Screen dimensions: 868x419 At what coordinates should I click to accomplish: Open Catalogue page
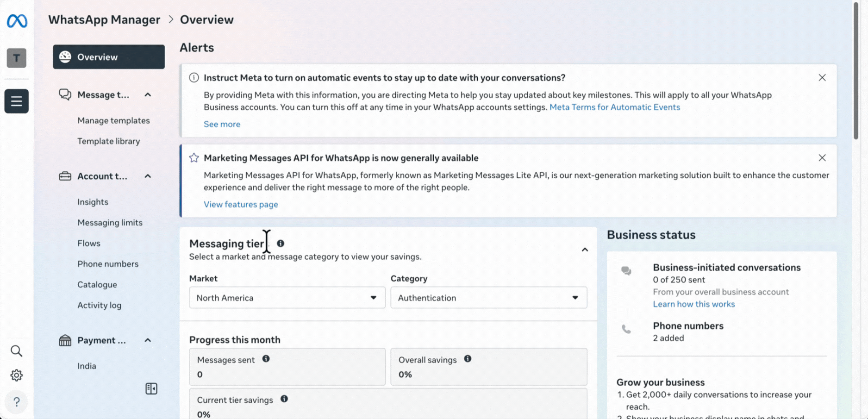click(97, 285)
